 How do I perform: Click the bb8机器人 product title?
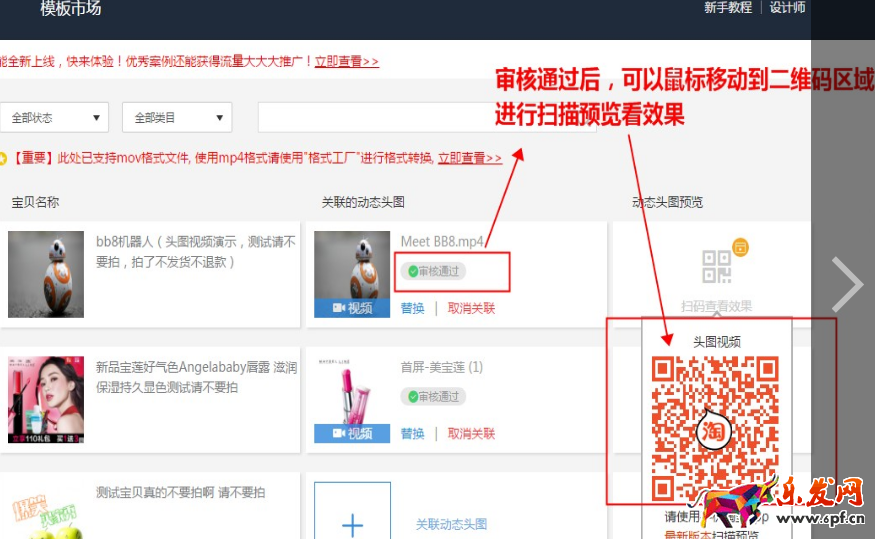195,252
